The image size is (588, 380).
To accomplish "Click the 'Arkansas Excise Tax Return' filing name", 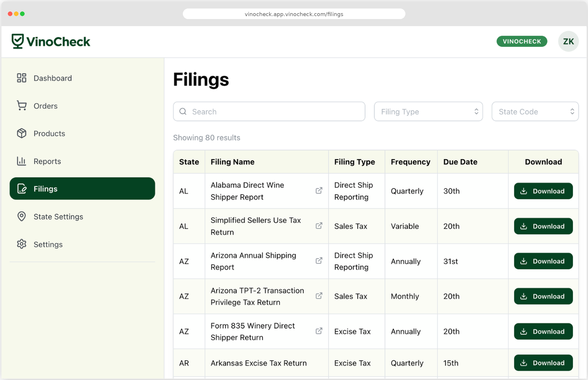I will tap(258, 363).
